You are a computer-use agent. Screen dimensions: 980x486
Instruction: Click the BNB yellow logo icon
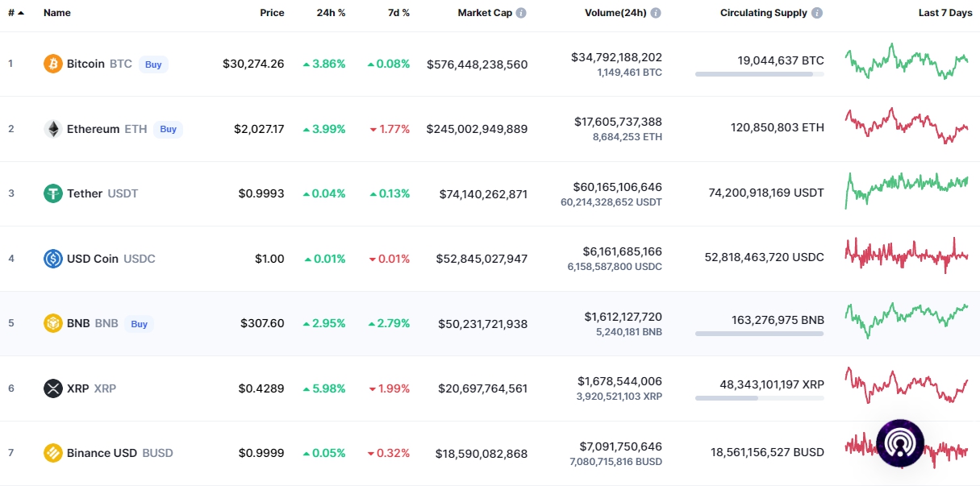53,323
